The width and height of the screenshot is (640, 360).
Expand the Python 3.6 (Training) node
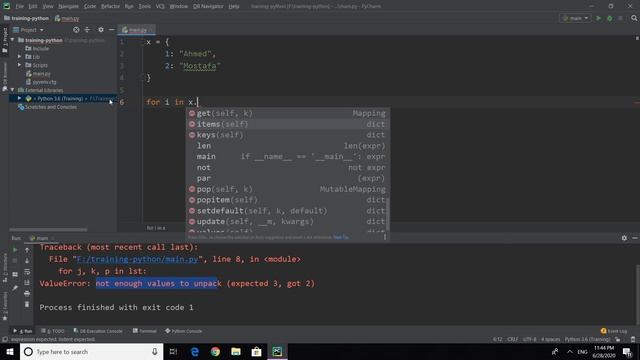(19, 98)
